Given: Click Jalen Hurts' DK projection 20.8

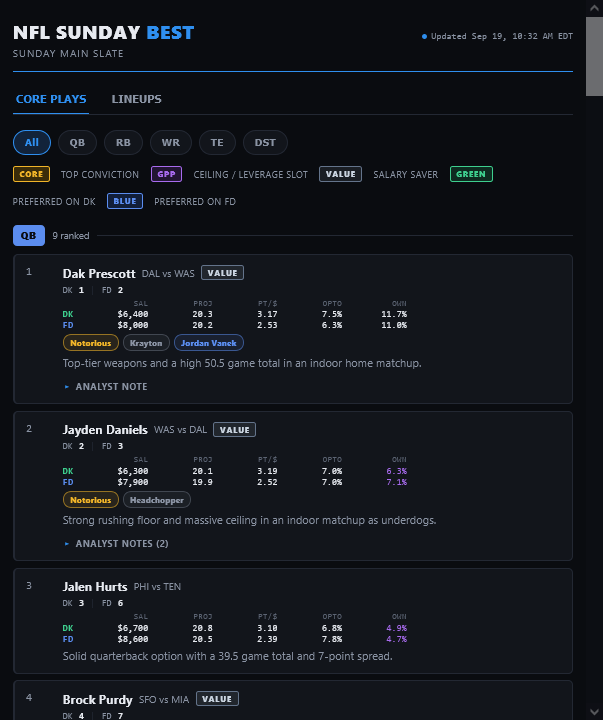Looking at the screenshot, I should (203, 628).
